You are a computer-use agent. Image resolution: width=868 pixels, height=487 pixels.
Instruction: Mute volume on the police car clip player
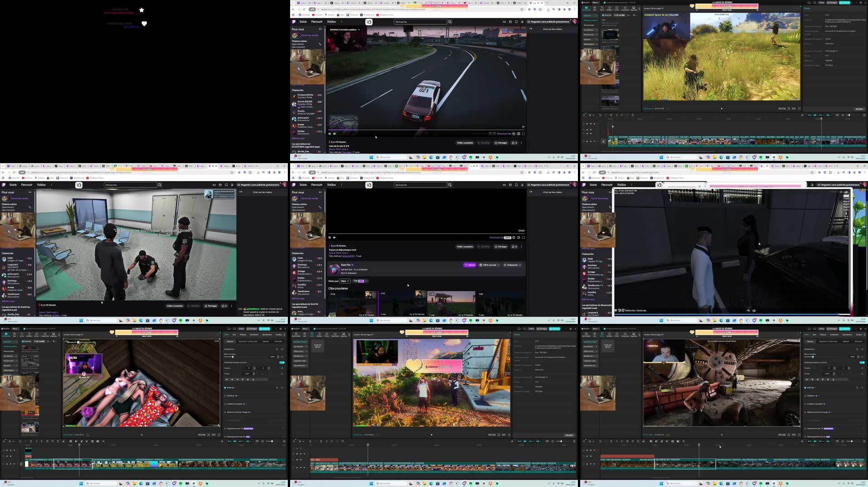coord(335,134)
